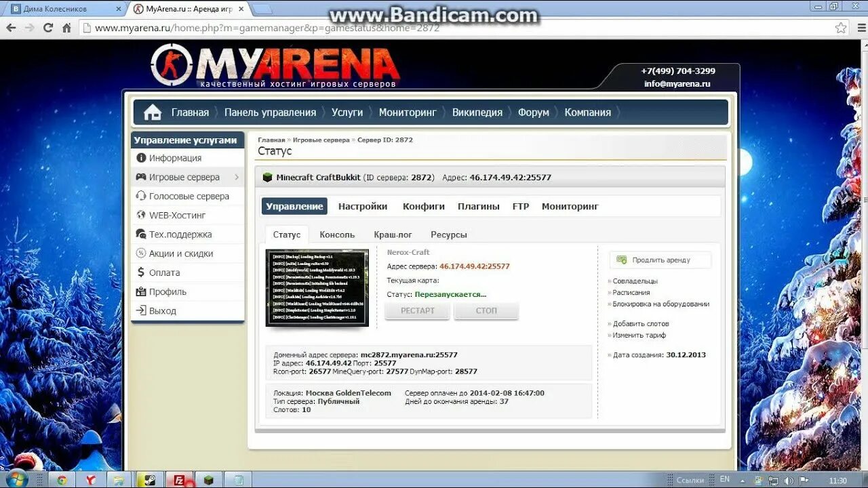Click the Игровые сервера breadcrumb link
Screen dimensions: 868x488
coord(321,140)
